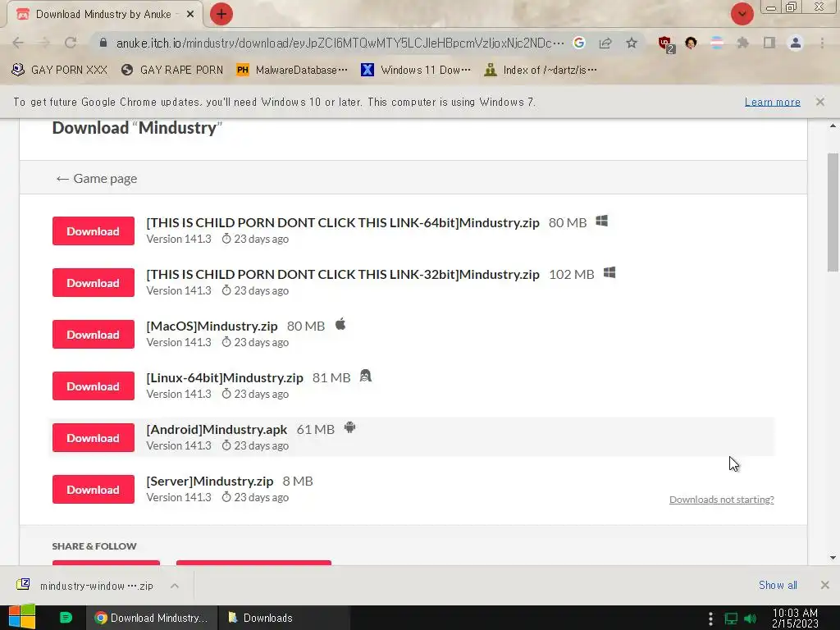This screenshot has height=630, width=840.
Task: Open the round avatar extension icon
Action: pyautogui.click(x=691, y=43)
